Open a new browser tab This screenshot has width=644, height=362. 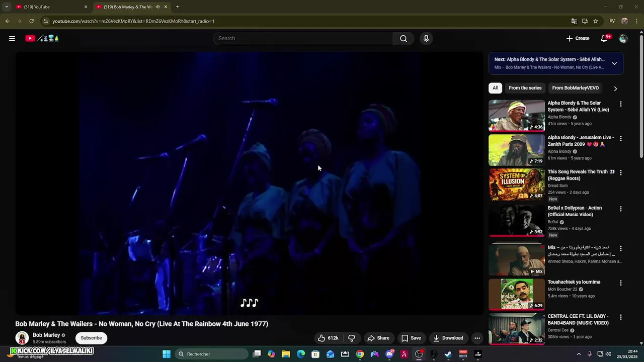178,7
